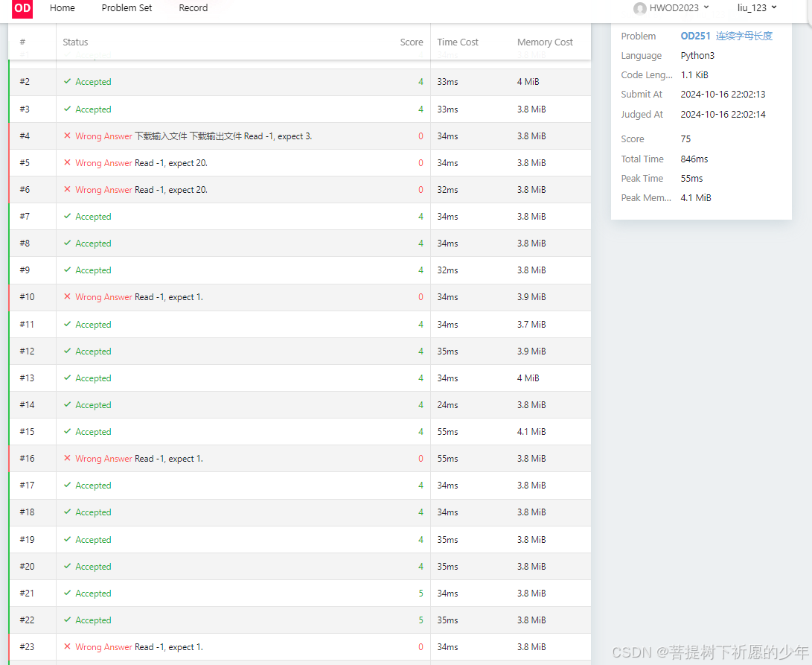The height and width of the screenshot is (665, 812).
Task: Click the green check icon in row #3
Action: (67, 108)
